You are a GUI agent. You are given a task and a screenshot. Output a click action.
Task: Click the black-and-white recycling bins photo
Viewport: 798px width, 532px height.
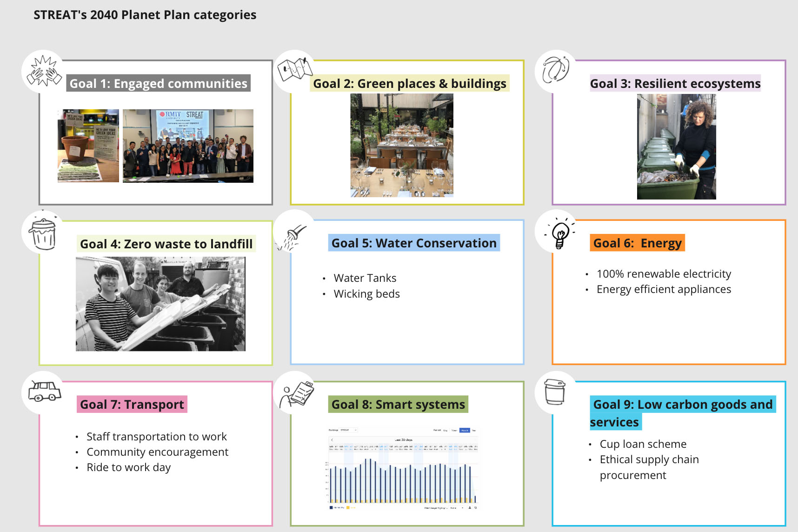160,304
